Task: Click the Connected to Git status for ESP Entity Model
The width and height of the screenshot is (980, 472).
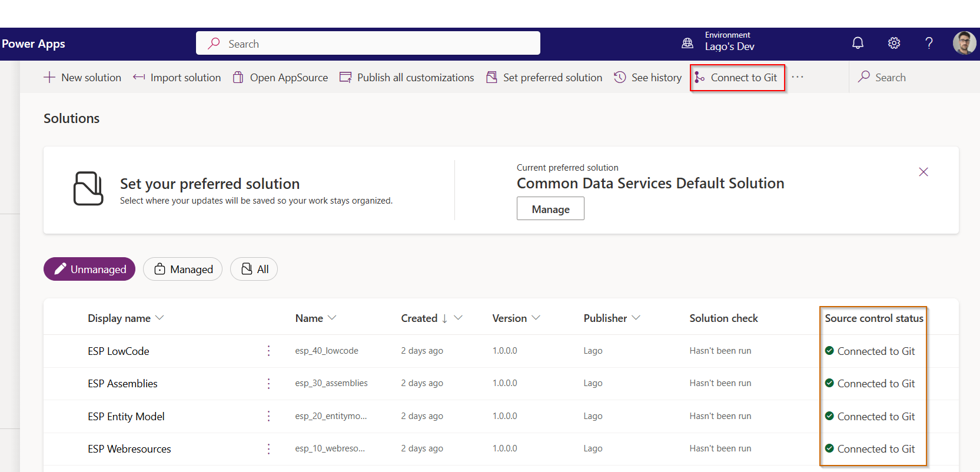Action: (x=870, y=416)
